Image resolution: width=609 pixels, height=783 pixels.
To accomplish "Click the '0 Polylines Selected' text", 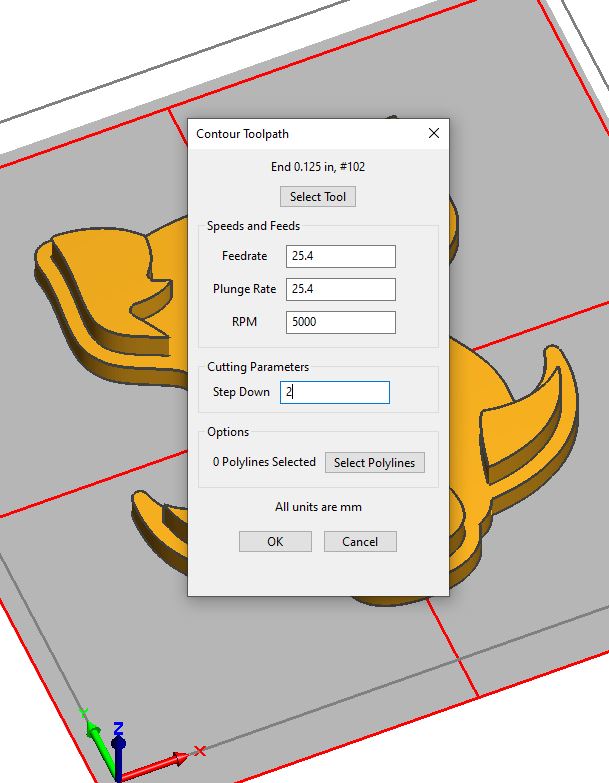I will tap(264, 462).
